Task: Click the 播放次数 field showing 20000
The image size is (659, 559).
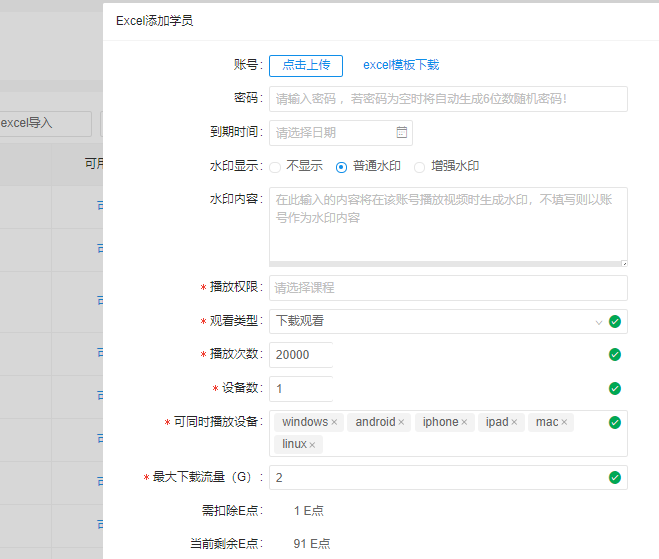Action: click(x=300, y=355)
